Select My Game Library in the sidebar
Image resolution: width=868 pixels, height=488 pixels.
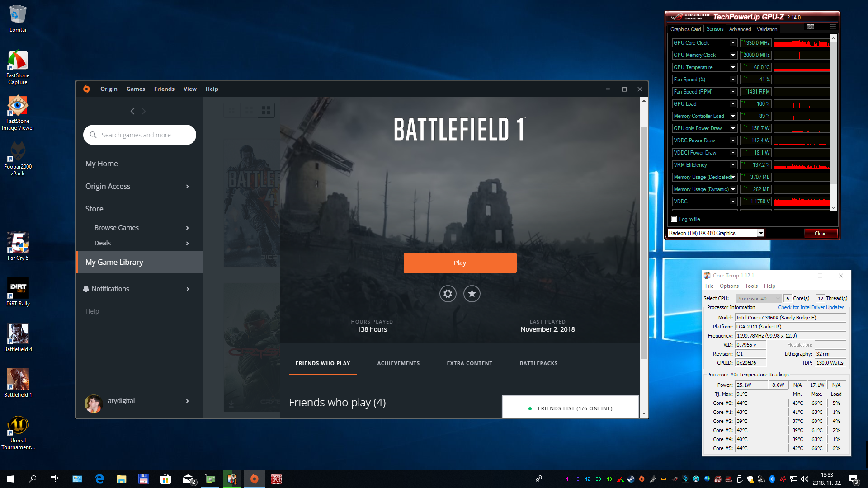140,262
